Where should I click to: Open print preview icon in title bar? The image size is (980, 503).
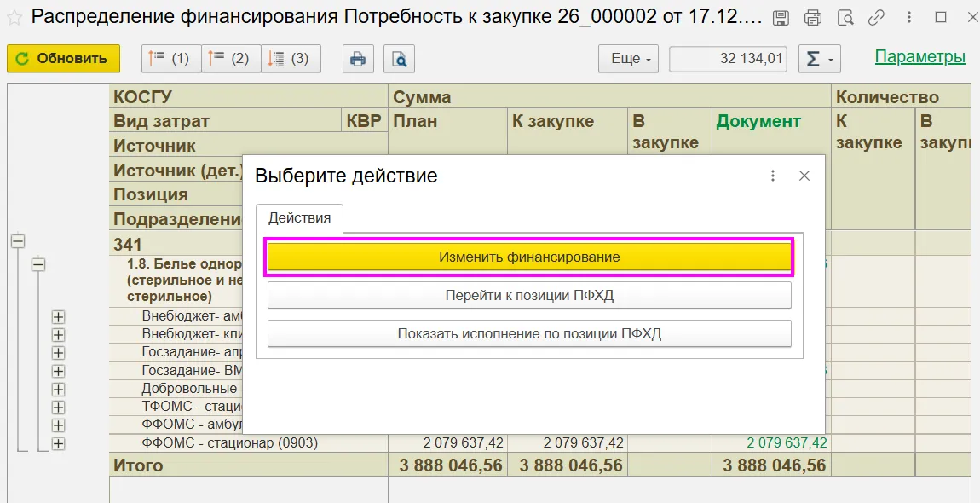pyautogui.click(x=845, y=18)
